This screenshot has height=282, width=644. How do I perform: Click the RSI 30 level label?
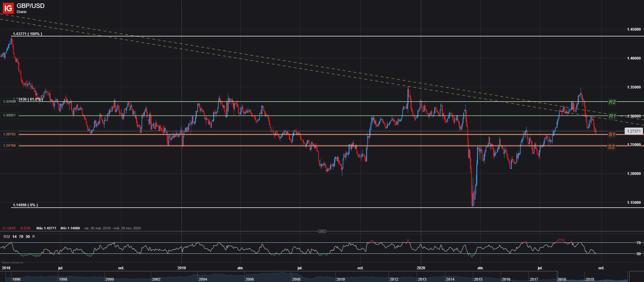[x=638, y=254]
